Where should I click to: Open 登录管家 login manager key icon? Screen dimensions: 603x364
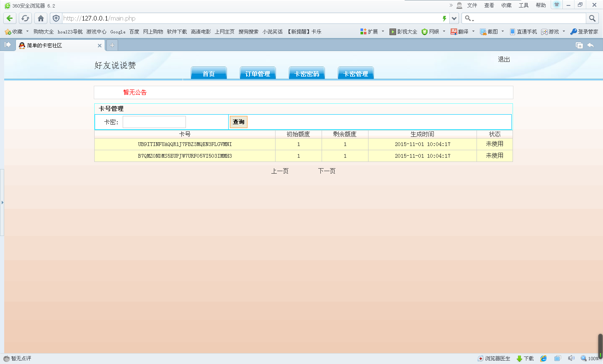(574, 32)
